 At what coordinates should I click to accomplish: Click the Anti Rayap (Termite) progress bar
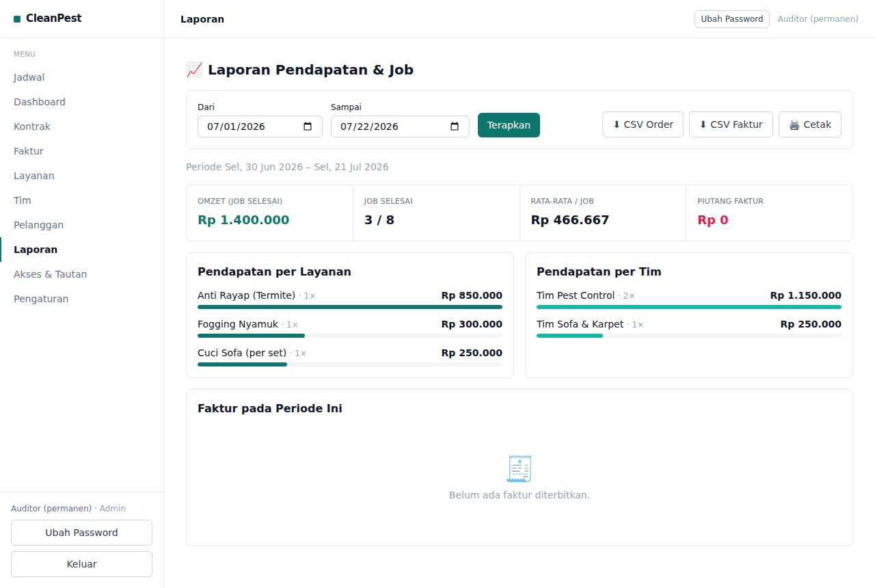coord(350,307)
